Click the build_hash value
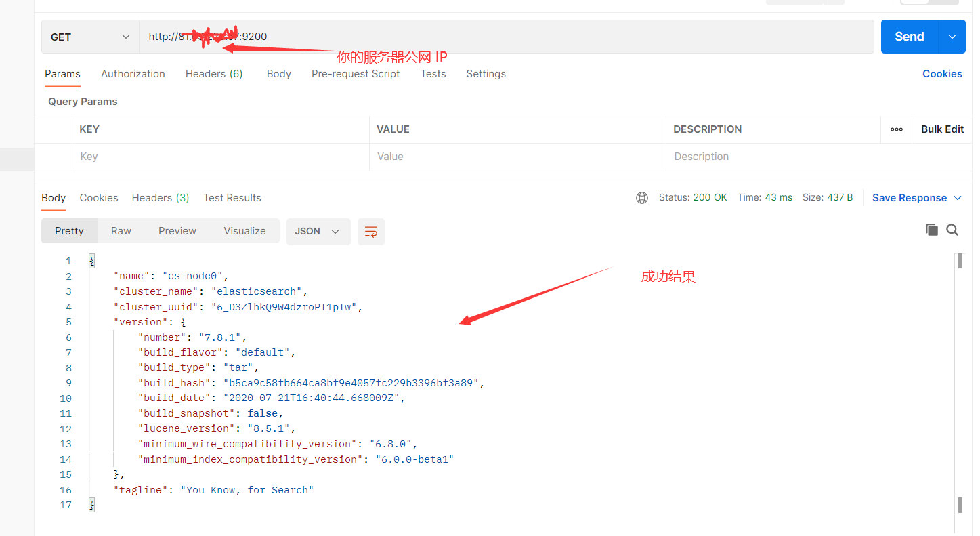The width and height of the screenshot is (980, 536). 351,383
